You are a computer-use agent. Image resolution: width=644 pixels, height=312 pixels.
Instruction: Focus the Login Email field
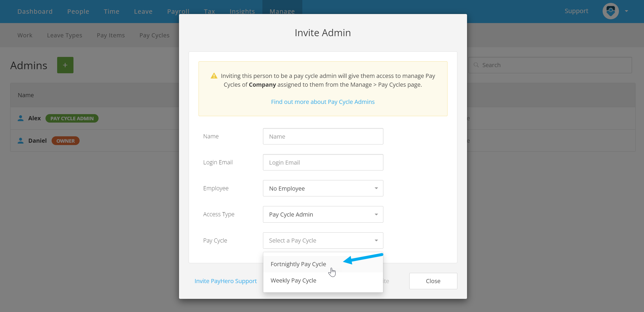click(x=323, y=162)
